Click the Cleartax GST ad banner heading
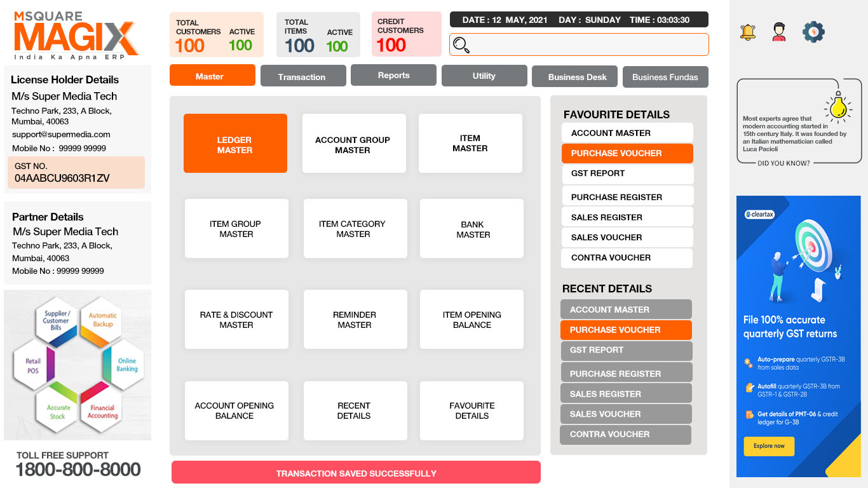Viewport: 868px width, 488px height. 790,327
